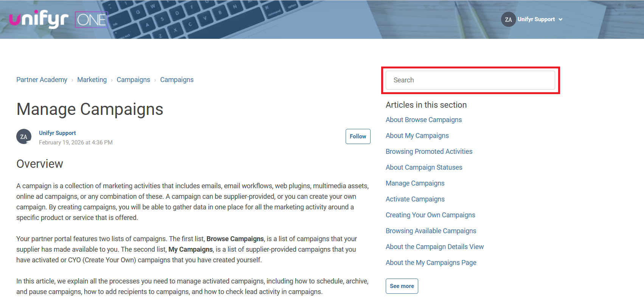Open the Unifyr Support profile menu
The image size is (644, 305).
[x=536, y=19]
